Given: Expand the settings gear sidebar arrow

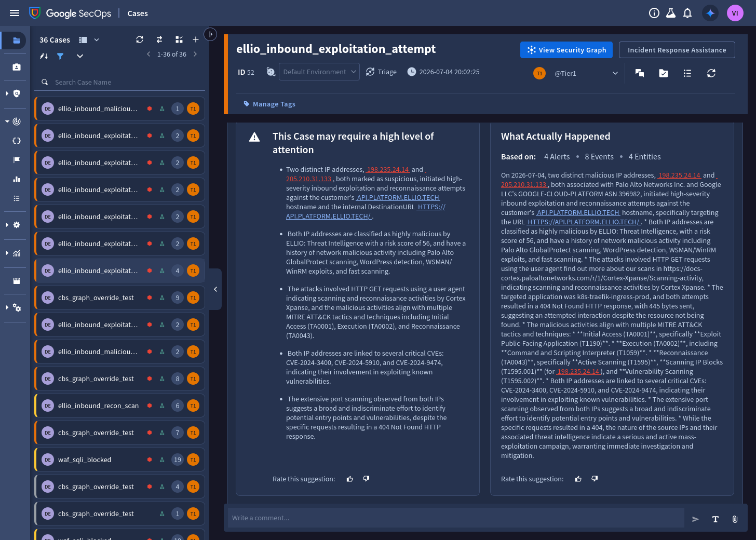Looking at the screenshot, I should (7, 225).
